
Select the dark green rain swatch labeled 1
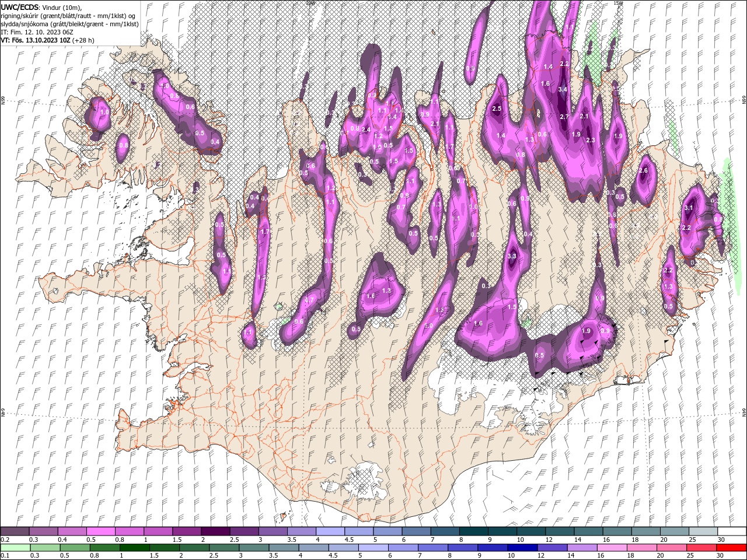[135, 548]
